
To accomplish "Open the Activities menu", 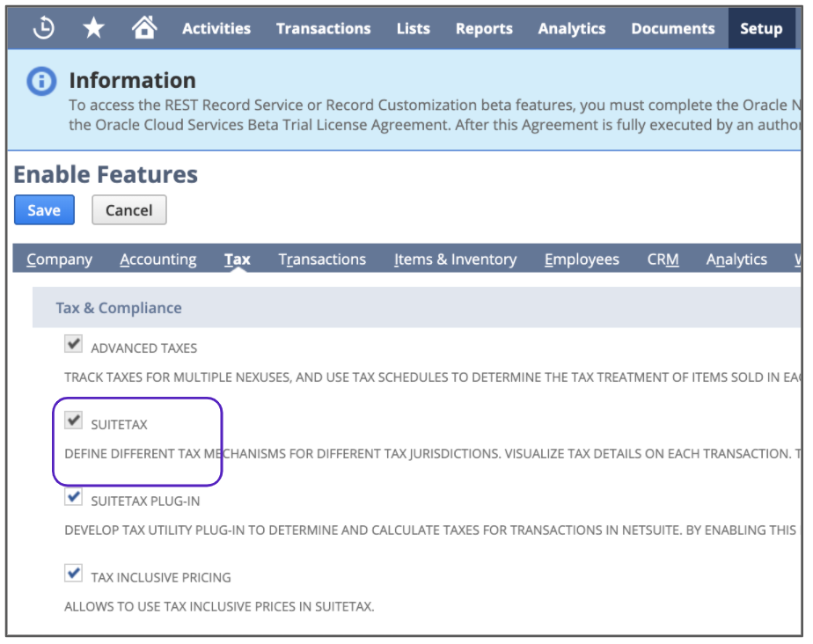I will click(216, 29).
